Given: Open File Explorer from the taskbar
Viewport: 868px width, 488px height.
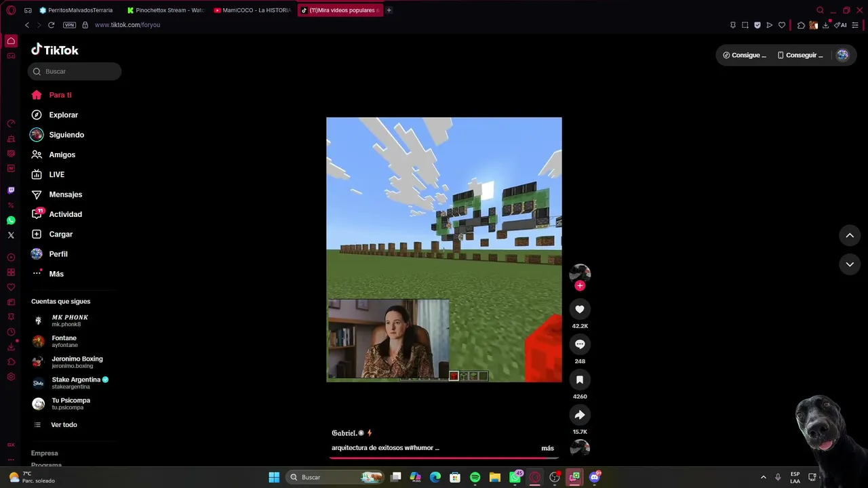Looking at the screenshot, I should (495, 477).
